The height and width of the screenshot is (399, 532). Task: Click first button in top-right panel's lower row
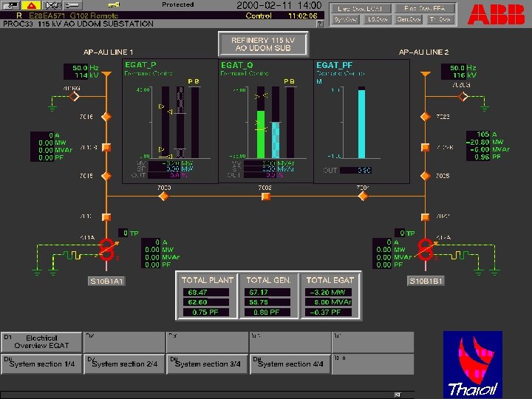point(345,20)
